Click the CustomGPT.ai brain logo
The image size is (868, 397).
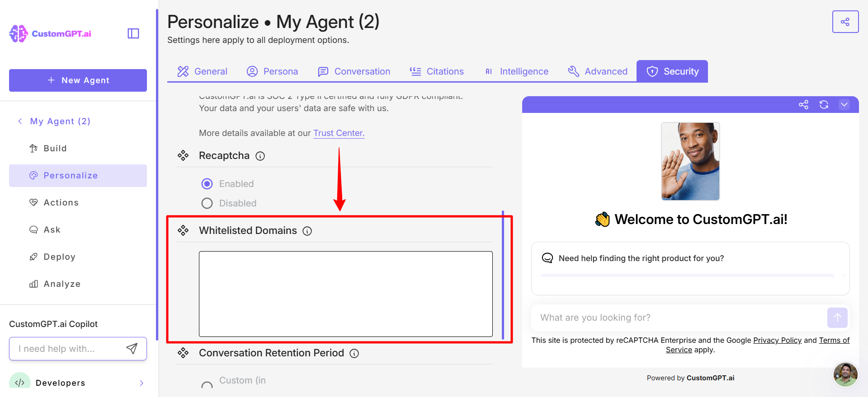click(19, 34)
